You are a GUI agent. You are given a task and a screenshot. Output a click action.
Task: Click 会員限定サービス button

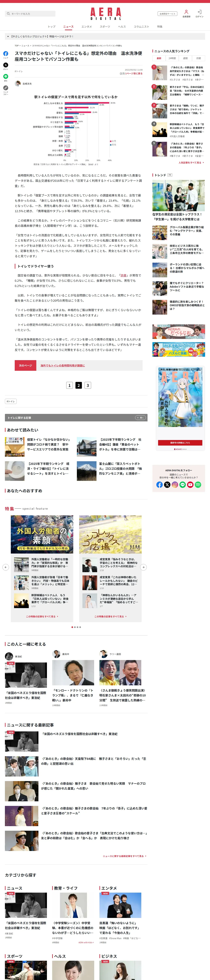[167, 14]
